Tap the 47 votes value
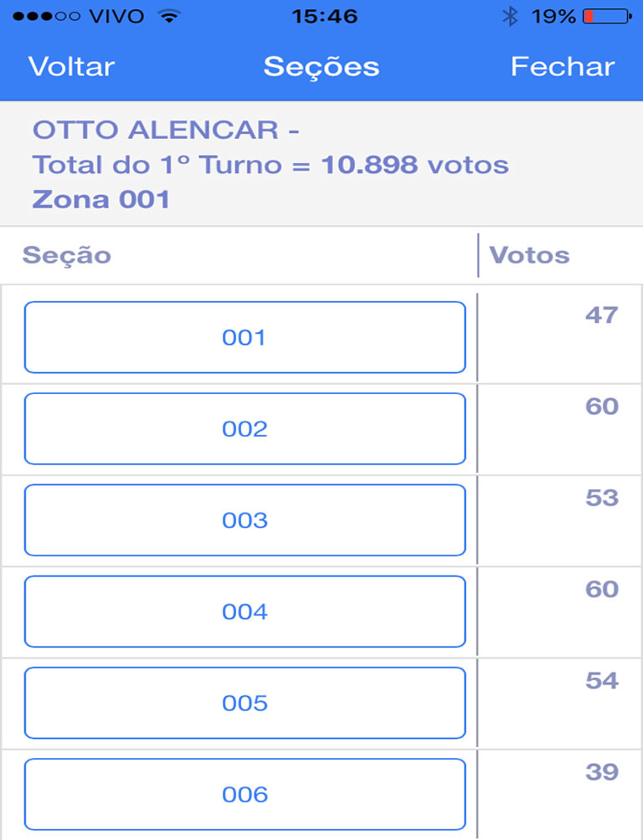The width and height of the screenshot is (643, 840). tap(602, 315)
